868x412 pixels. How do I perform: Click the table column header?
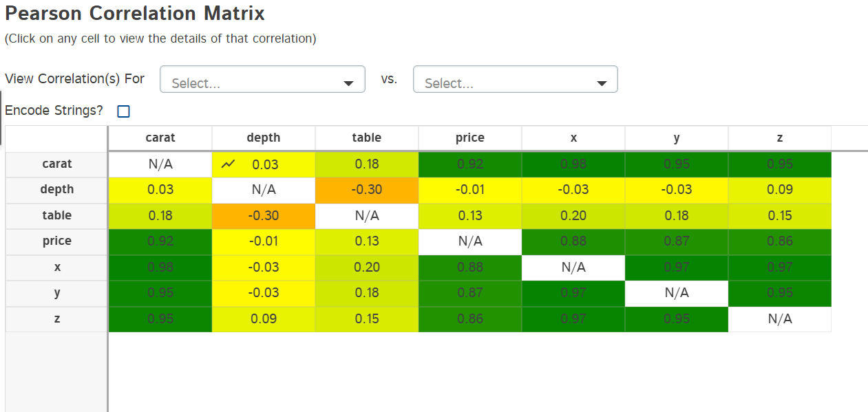coord(367,138)
